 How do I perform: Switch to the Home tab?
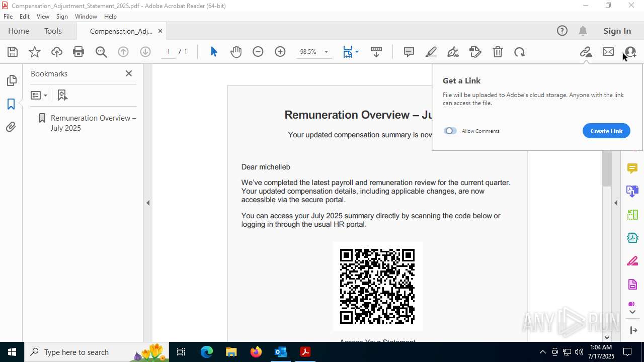click(x=19, y=31)
